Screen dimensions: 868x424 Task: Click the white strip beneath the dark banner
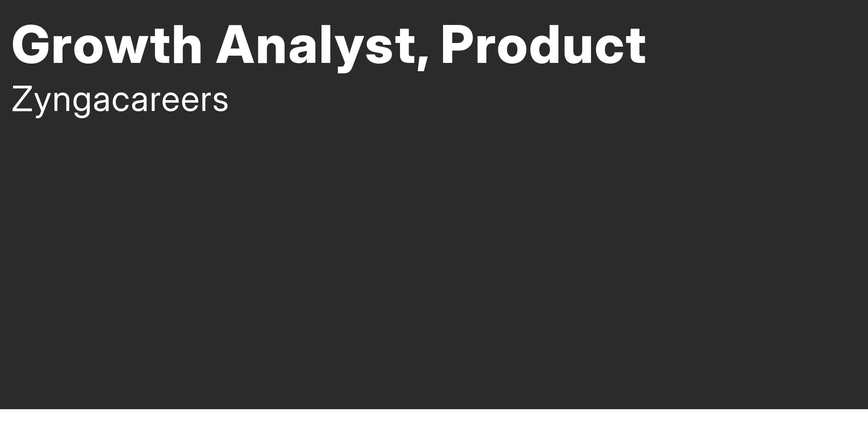(x=434, y=416)
